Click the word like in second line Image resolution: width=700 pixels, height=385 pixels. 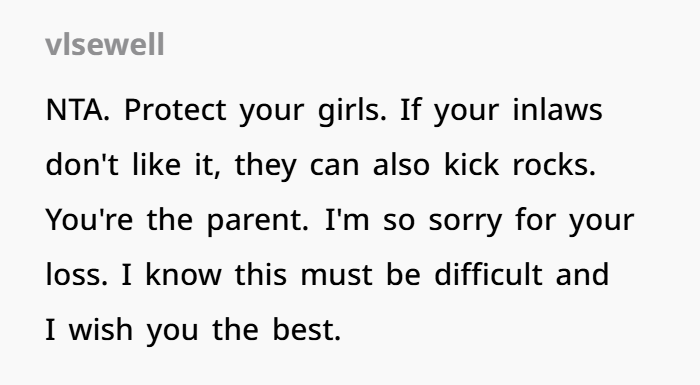click(156, 164)
